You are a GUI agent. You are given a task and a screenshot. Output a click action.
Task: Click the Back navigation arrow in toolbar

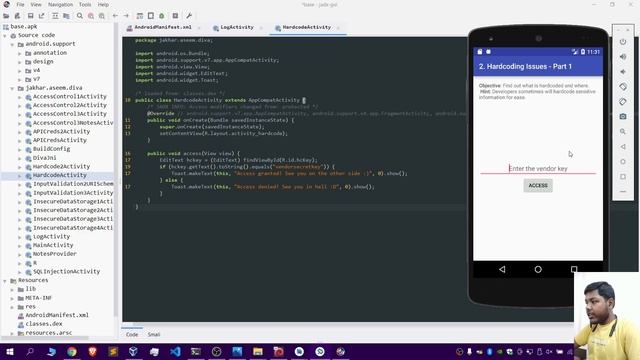tap(115, 16)
